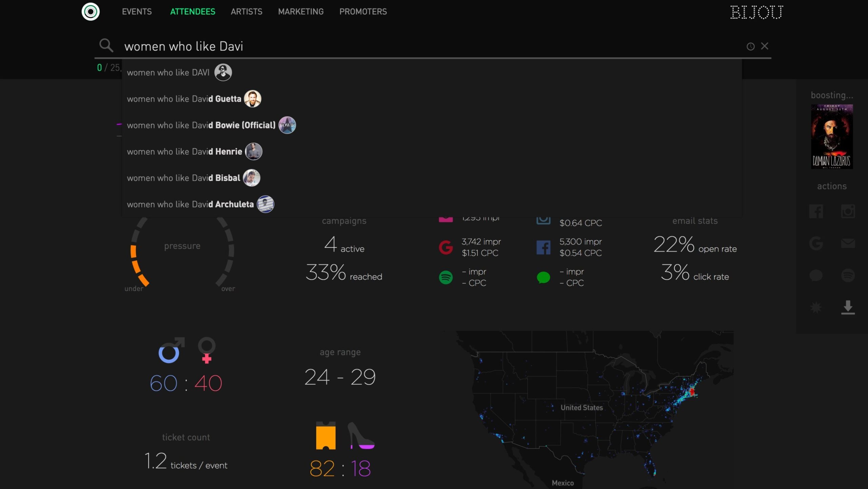The height and width of the screenshot is (489, 868).
Task: Choose suggestion 'women who like David Guetta'
Action: (x=432, y=99)
